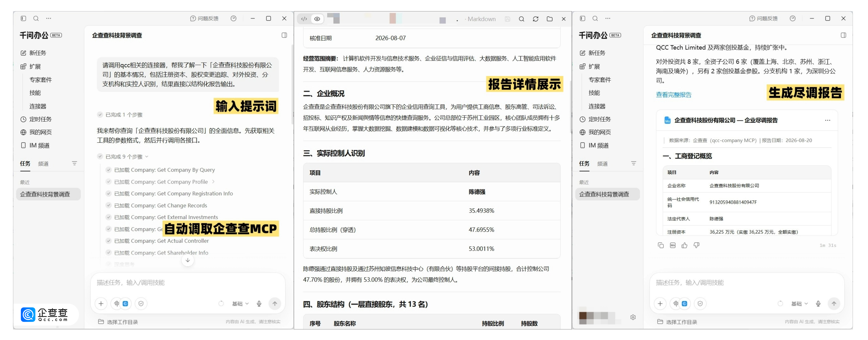Click the microphone icon in the right window input

[x=818, y=304]
